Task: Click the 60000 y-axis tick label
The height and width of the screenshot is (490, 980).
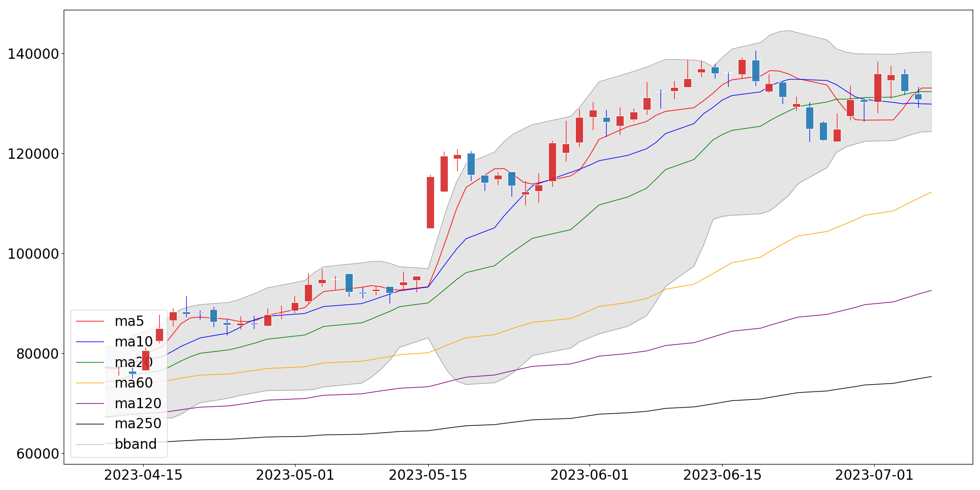Action: [38, 454]
